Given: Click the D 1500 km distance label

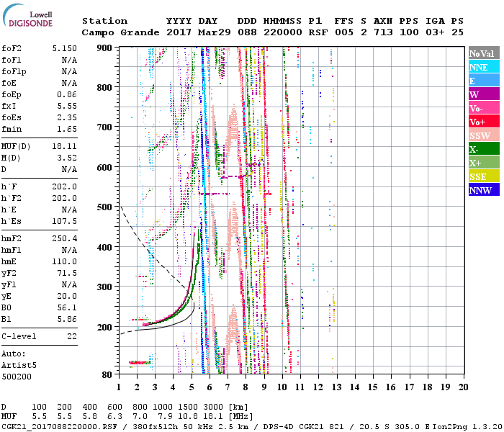Looking at the screenshot, I should (189, 407).
